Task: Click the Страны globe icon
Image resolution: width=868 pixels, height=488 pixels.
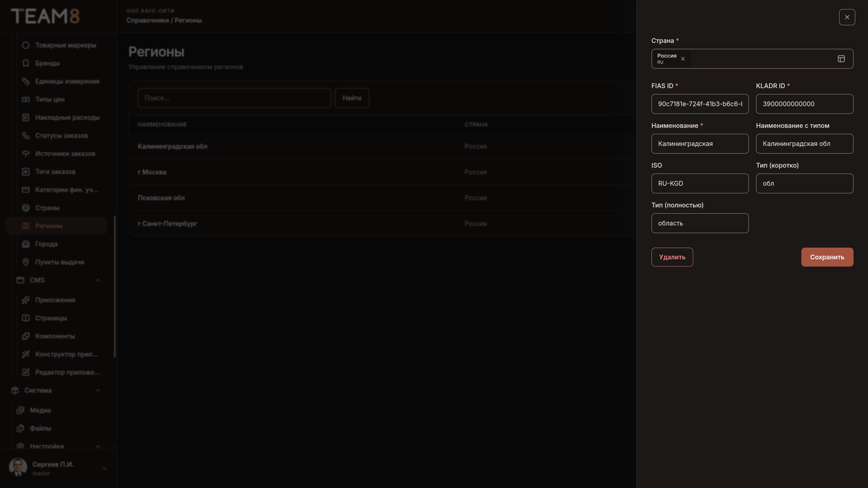Action: coord(25,208)
